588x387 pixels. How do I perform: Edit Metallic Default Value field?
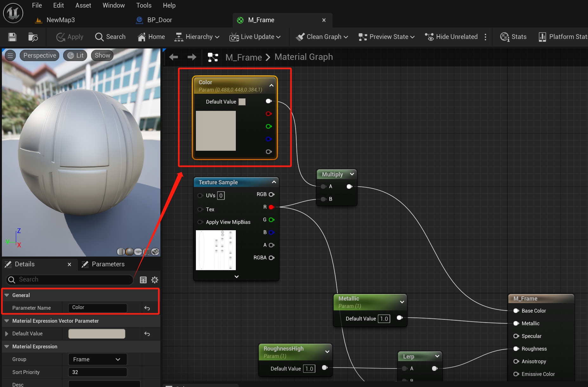pos(384,319)
